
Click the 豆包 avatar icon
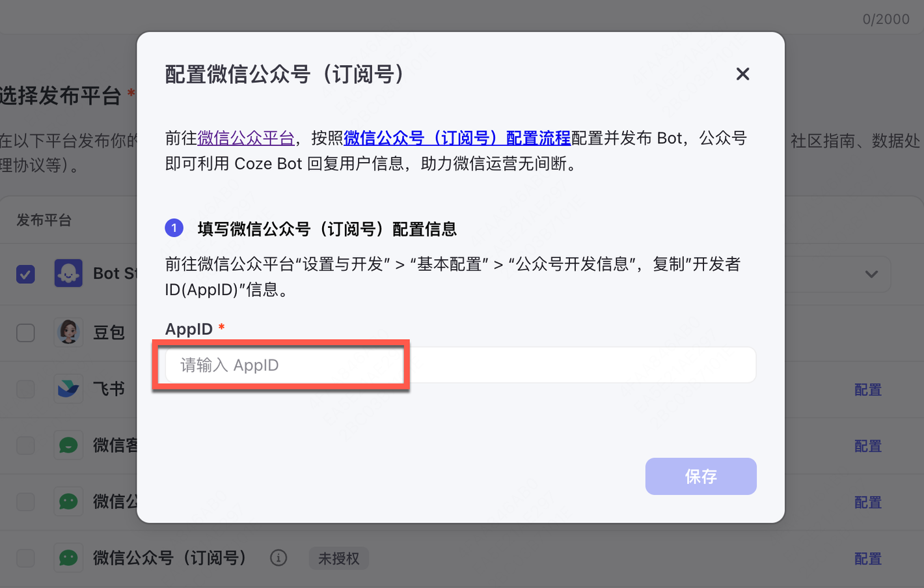[x=68, y=332]
